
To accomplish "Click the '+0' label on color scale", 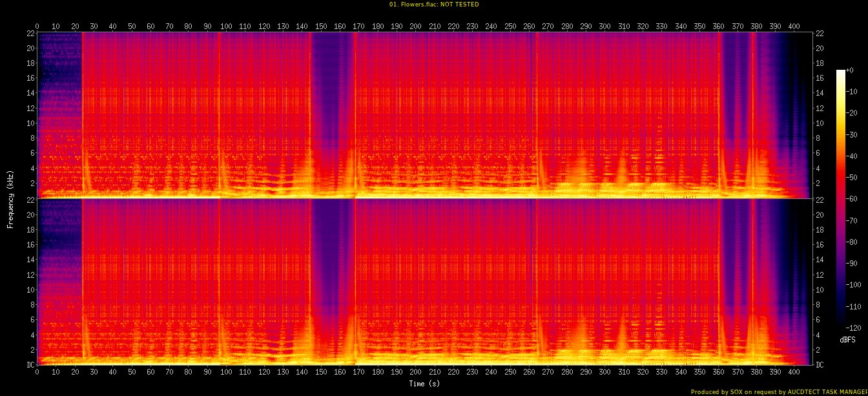I will point(849,70).
